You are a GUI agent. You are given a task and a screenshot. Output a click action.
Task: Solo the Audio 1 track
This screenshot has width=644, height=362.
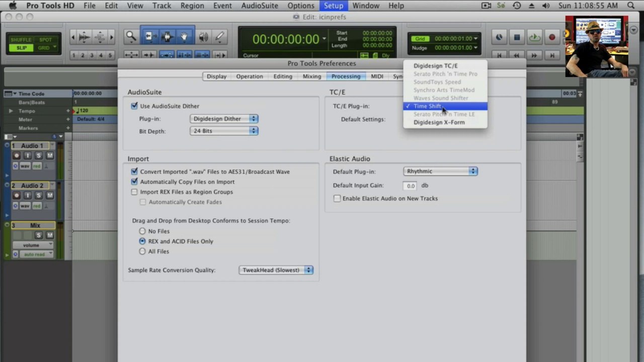click(x=39, y=155)
